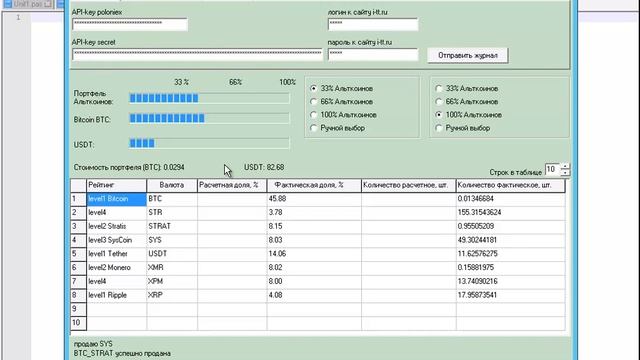Click the 8.15 actual share cell

click(x=314, y=226)
